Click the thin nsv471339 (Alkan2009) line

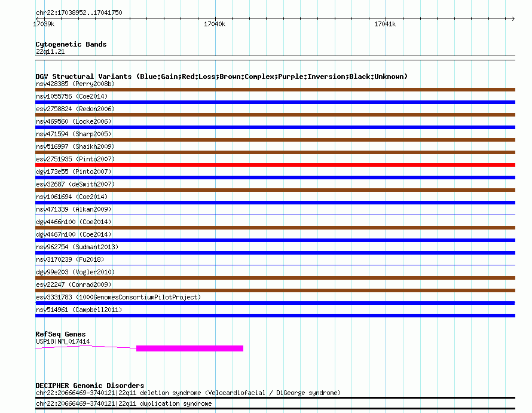pos(275,215)
